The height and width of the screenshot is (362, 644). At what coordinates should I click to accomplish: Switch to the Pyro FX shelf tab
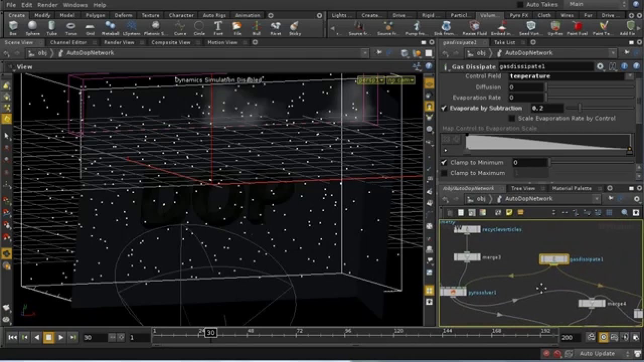519,16
